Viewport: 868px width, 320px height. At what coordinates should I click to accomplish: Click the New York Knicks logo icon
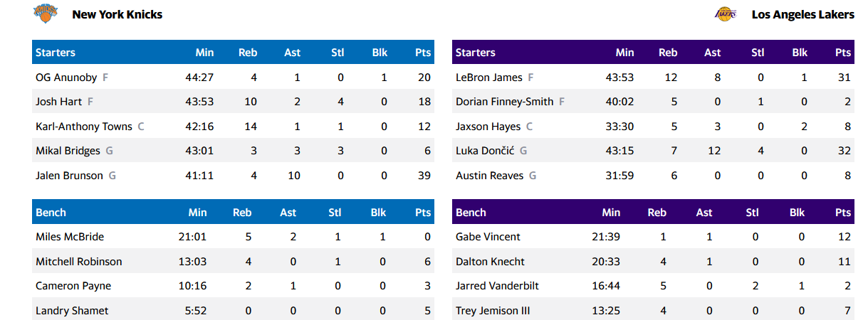point(46,14)
